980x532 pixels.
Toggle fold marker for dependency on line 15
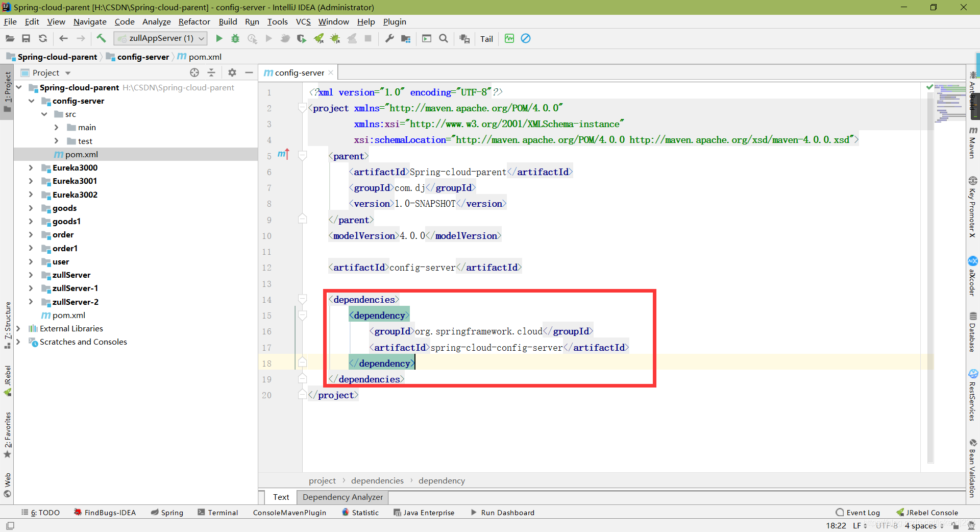(x=302, y=316)
